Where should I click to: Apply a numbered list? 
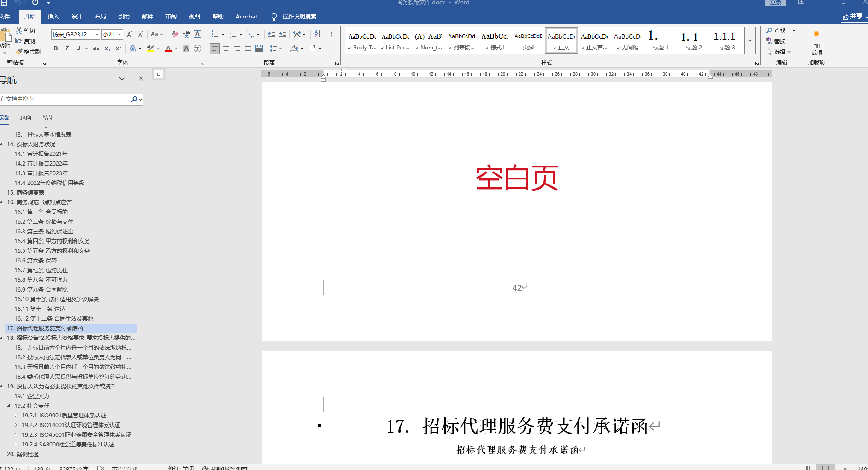[233, 34]
